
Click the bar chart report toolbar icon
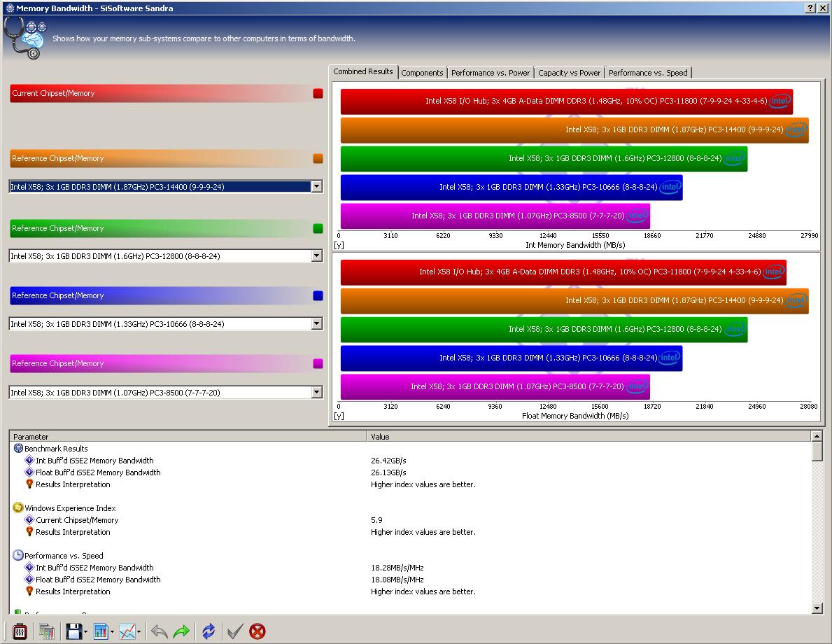point(101,631)
